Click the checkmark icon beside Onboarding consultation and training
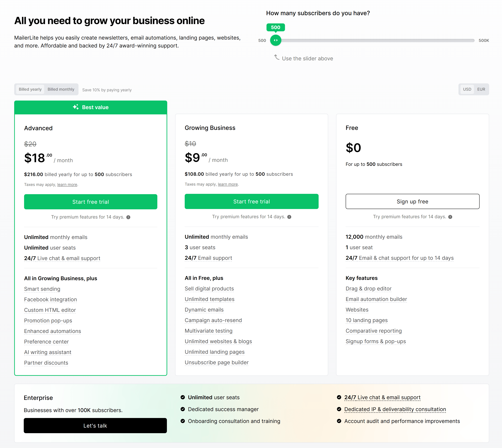The height and width of the screenshot is (448, 502). coord(183,421)
